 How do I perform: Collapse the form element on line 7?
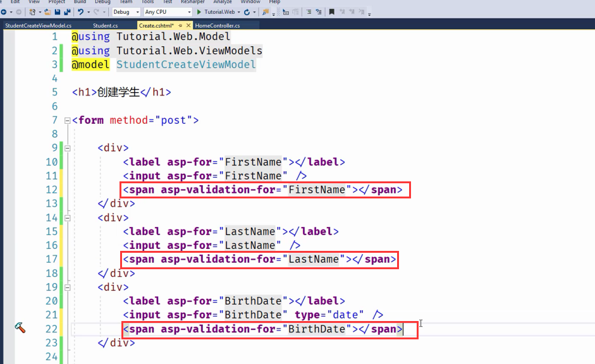[x=68, y=121]
